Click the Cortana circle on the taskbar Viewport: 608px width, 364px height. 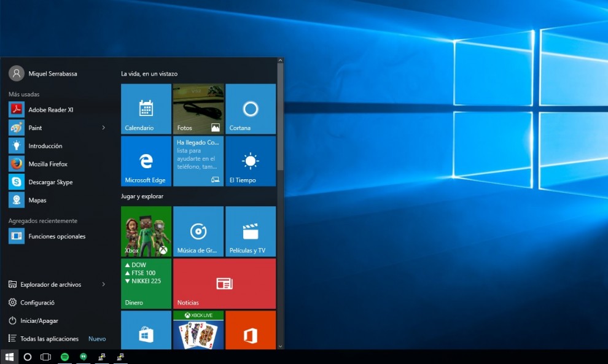click(28, 357)
